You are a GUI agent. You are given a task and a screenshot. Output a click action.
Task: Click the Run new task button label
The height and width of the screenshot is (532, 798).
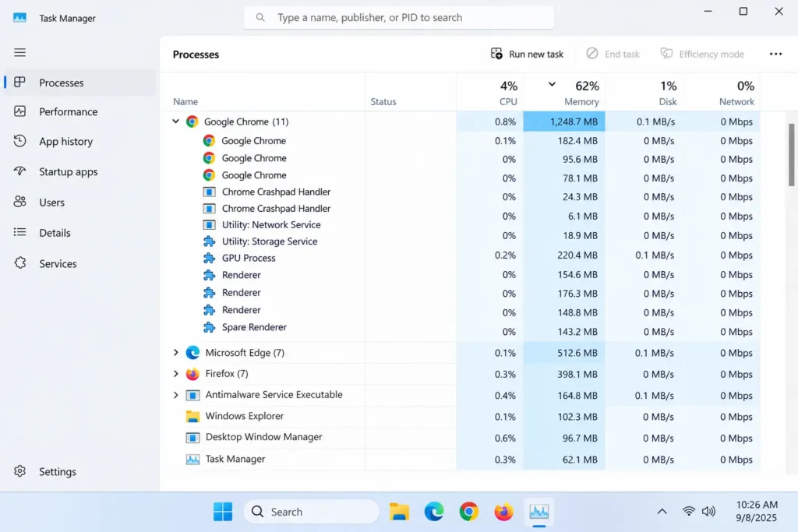tap(536, 54)
